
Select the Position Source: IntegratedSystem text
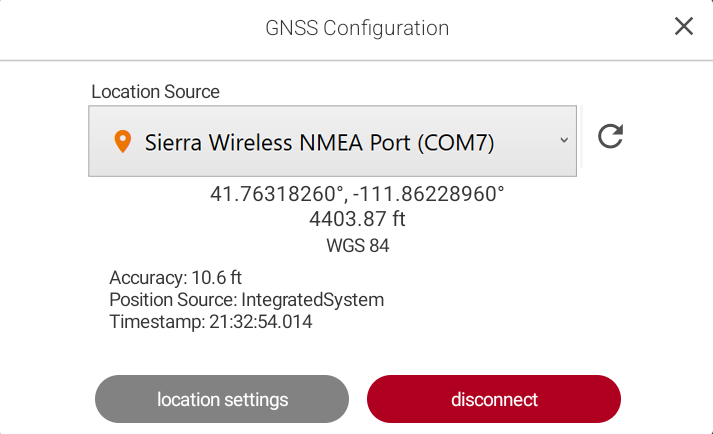pyautogui.click(x=246, y=299)
